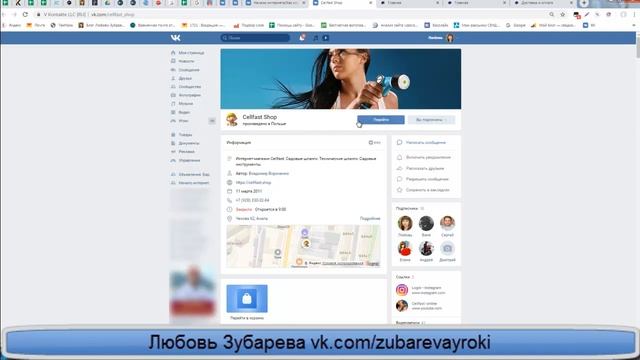640x360 pixels.
Task: Open the cellfast.shop website link
Action: 253,182
